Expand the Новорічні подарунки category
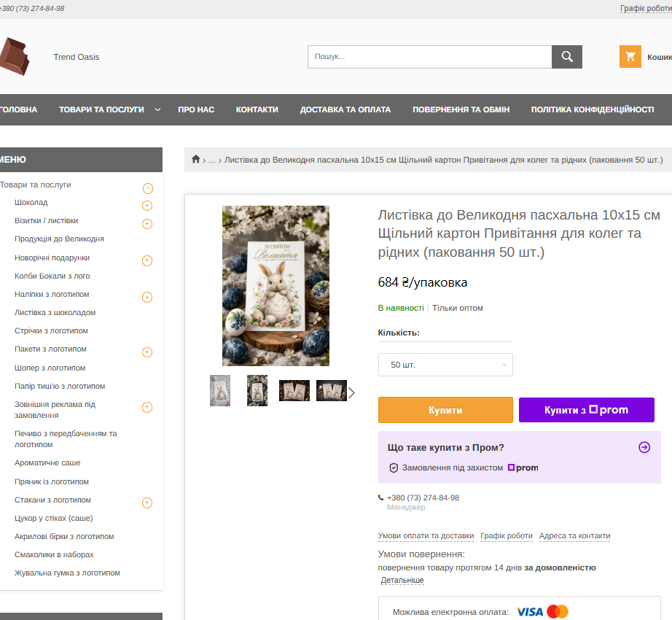Image resolution: width=672 pixels, height=620 pixels. [x=147, y=260]
